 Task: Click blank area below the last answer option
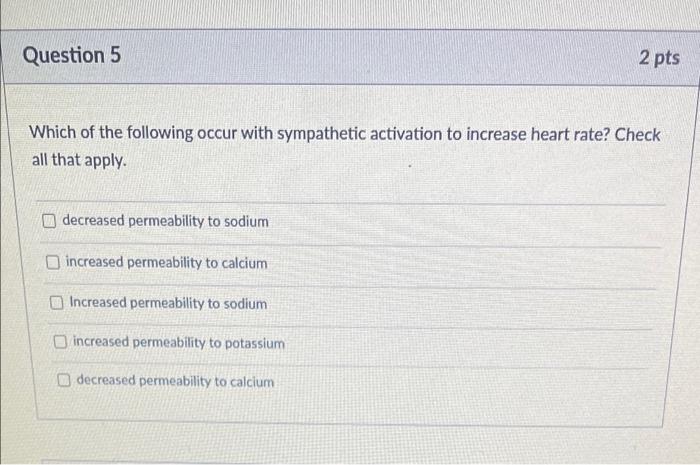348,405
